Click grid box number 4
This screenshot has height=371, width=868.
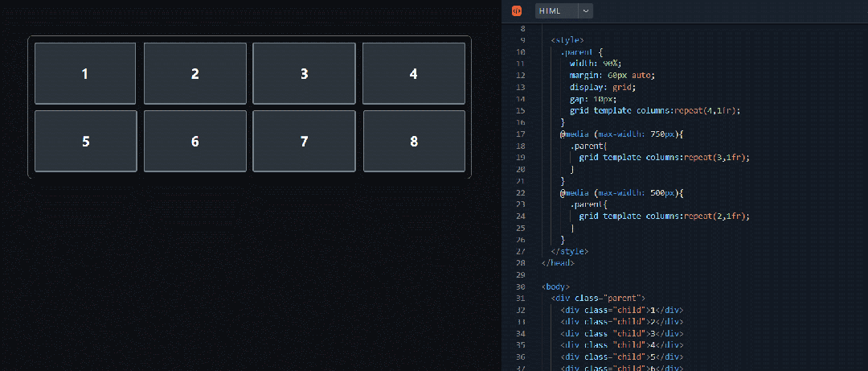click(x=414, y=73)
